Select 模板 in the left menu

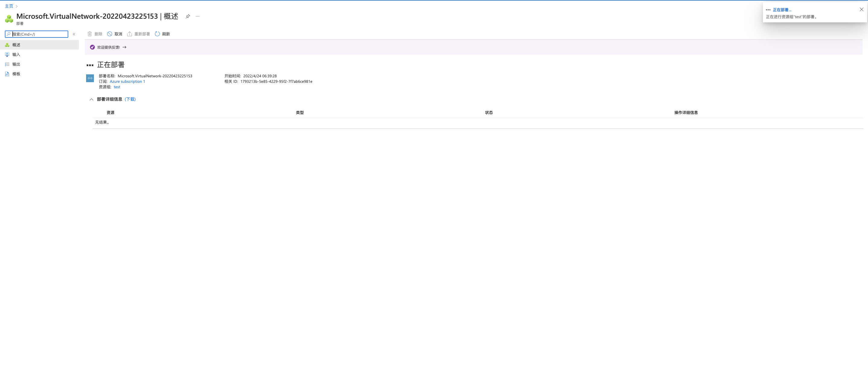40,74
